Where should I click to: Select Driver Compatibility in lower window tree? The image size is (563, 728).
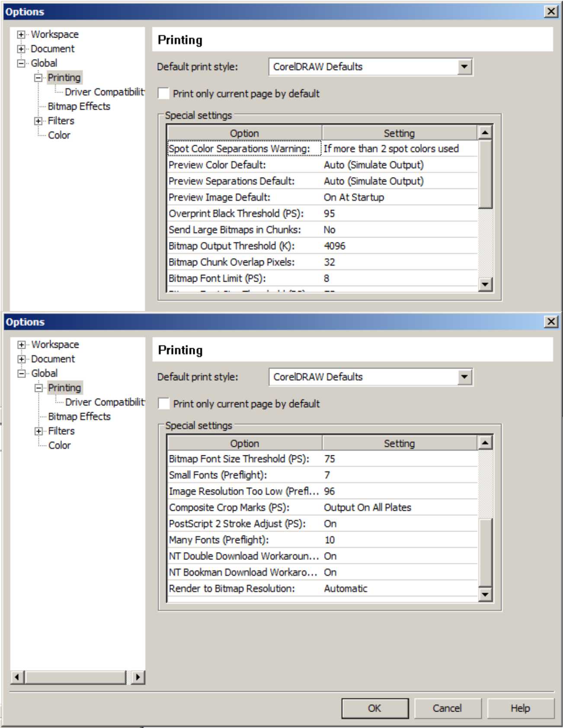coord(105,402)
